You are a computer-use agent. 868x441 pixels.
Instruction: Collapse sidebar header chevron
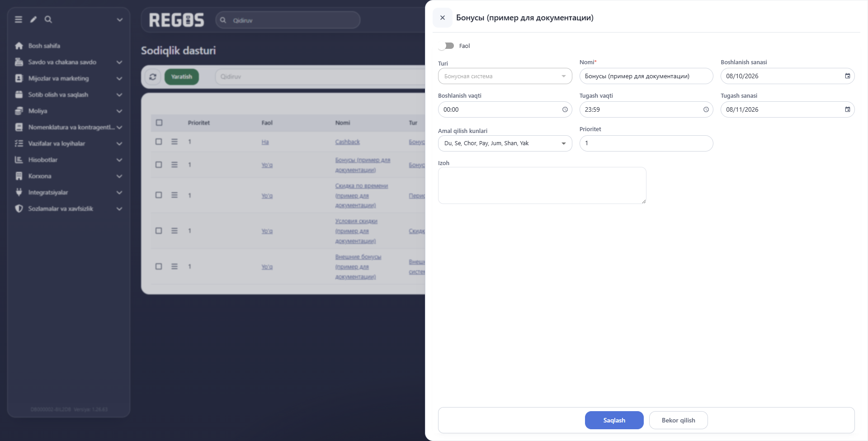pyautogui.click(x=119, y=19)
